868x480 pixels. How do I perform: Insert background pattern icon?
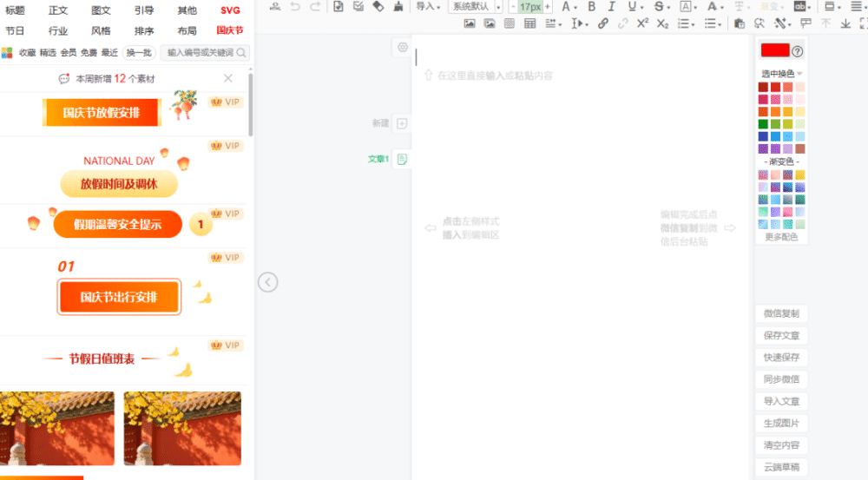(510, 23)
